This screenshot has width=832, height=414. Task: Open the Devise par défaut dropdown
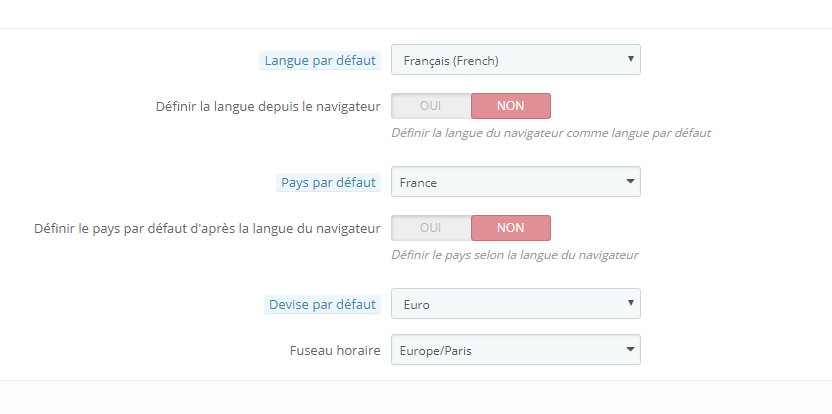(505, 303)
